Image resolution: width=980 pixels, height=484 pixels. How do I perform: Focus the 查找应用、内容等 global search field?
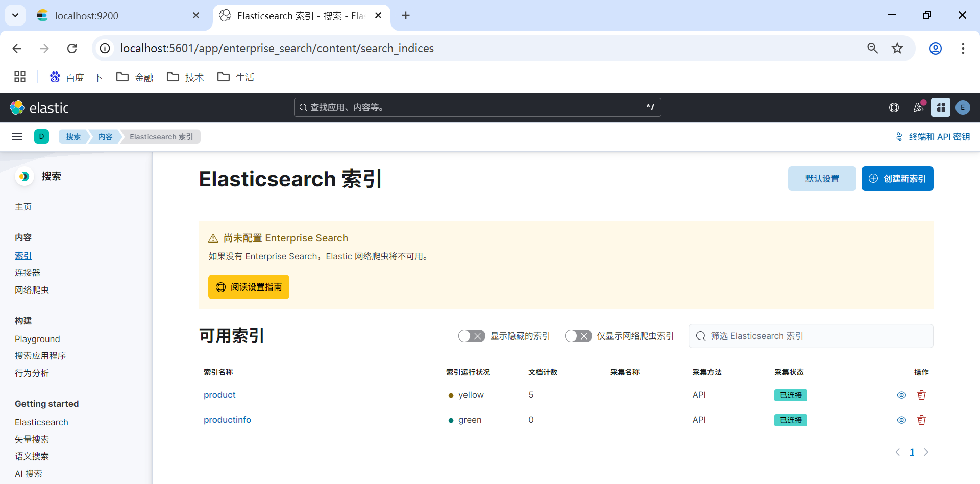tap(477, 107)
